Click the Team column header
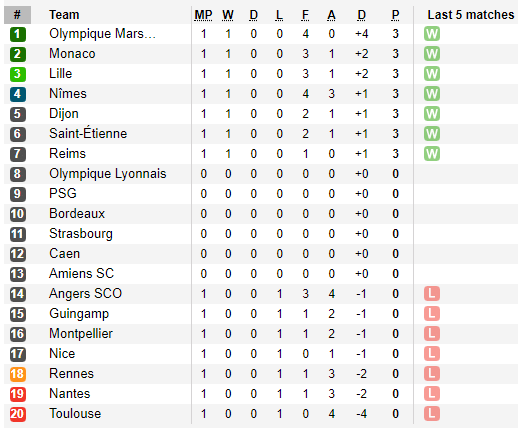Image resolution: width=518 pixels, height=428 pixels. click(x=64, y=15)
